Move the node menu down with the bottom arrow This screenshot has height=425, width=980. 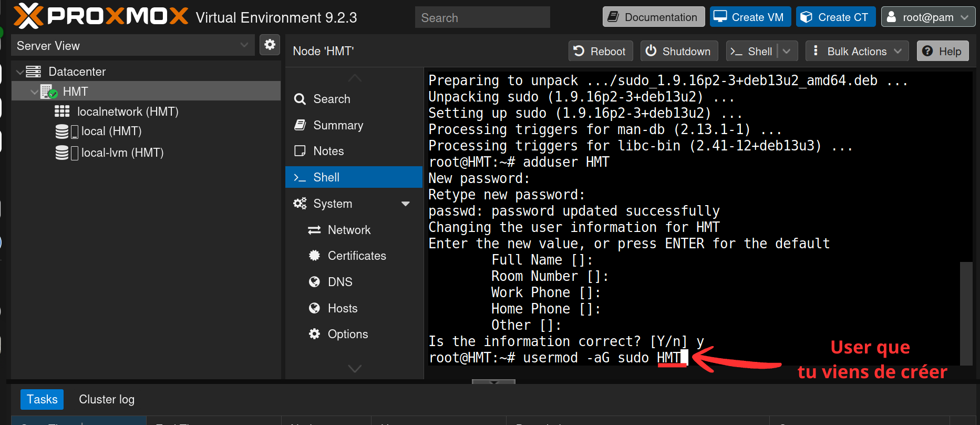pos(355,369)
